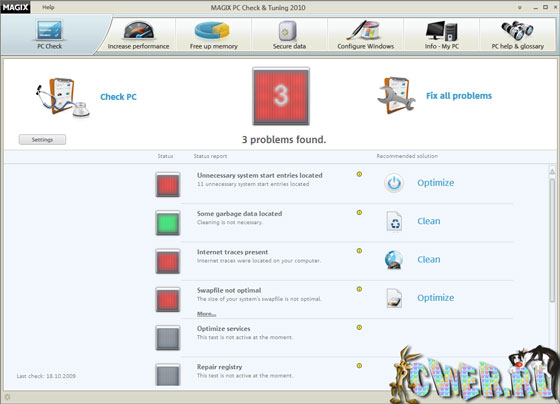Click the gray status square for Repair registry
The height and width of the screenshot is (404, 560).
click(168, 375)
